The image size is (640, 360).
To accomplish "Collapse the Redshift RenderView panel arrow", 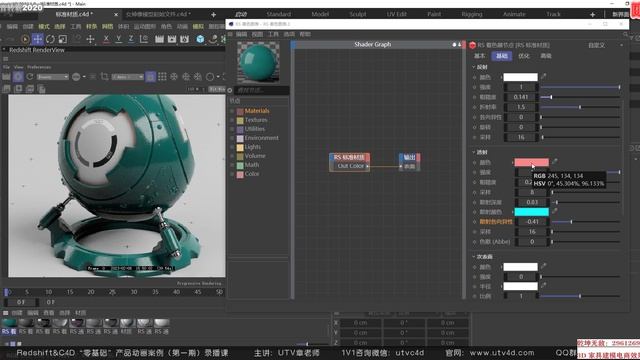I will coord(4,50).
